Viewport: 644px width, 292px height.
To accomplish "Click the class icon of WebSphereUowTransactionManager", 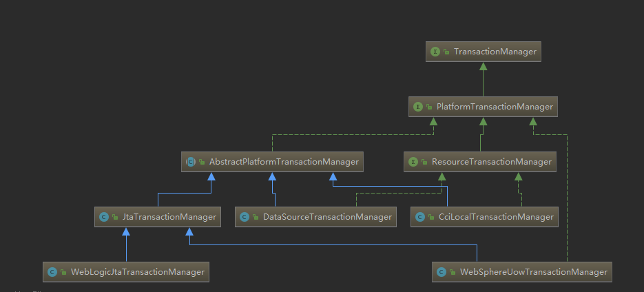I will (x=442, y=272).
